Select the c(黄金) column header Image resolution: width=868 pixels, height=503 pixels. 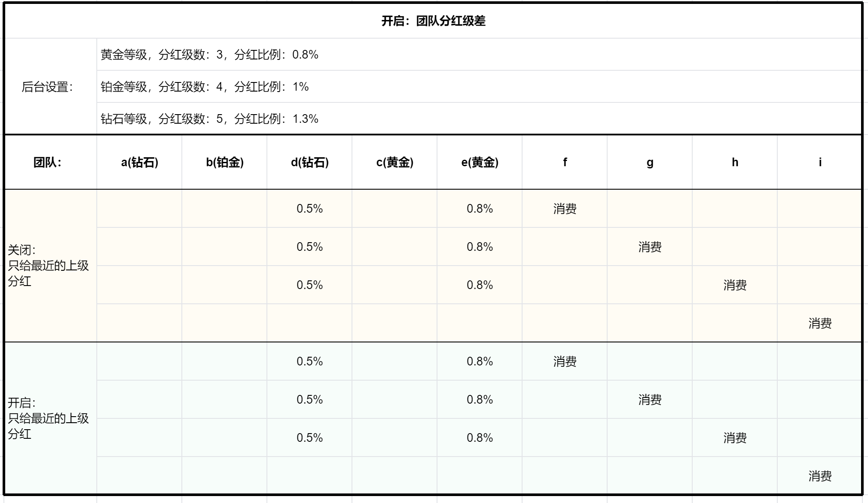click(x=395, y=162)
